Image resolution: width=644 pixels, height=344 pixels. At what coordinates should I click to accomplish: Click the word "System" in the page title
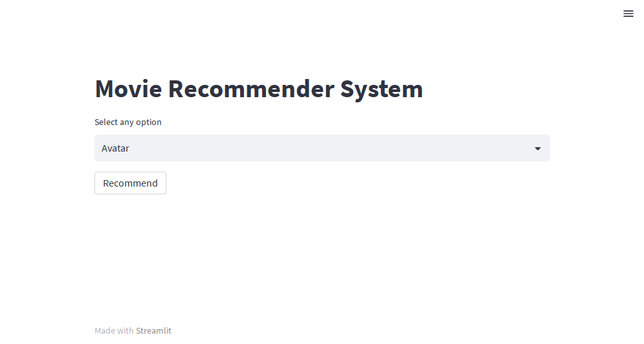click(382, 89)
